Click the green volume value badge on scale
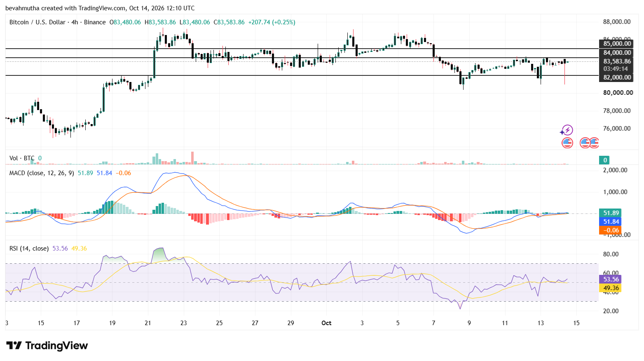The width and height of the screenshot is (644, 361). 605,160
